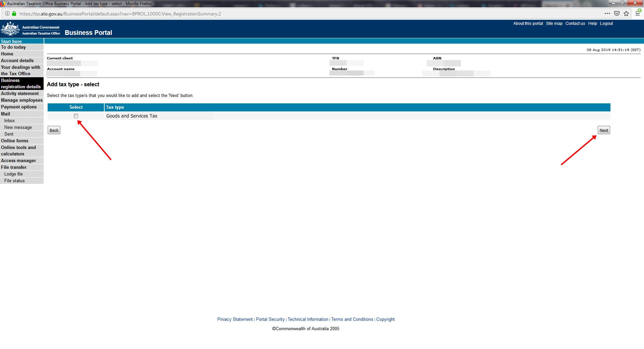This screenshot has height=349, width=644.
Task: Open About this portal link
Action: coord(528,23)
